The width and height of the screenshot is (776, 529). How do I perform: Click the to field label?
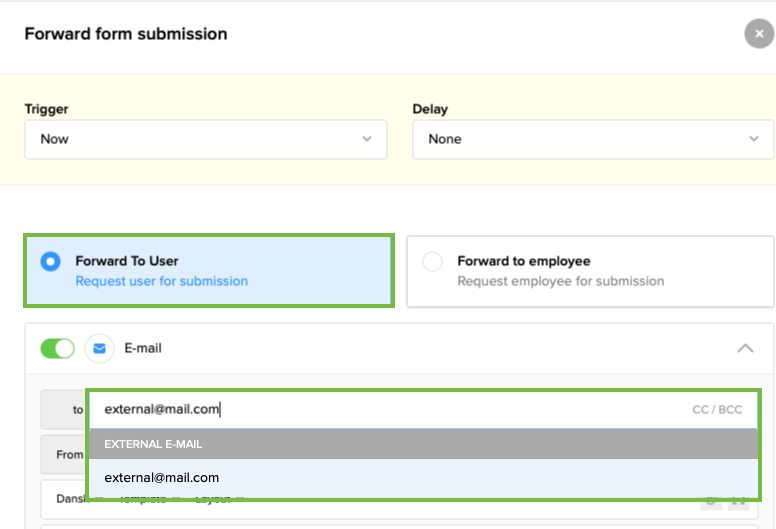pyautogui.click(x=77, y=409)
